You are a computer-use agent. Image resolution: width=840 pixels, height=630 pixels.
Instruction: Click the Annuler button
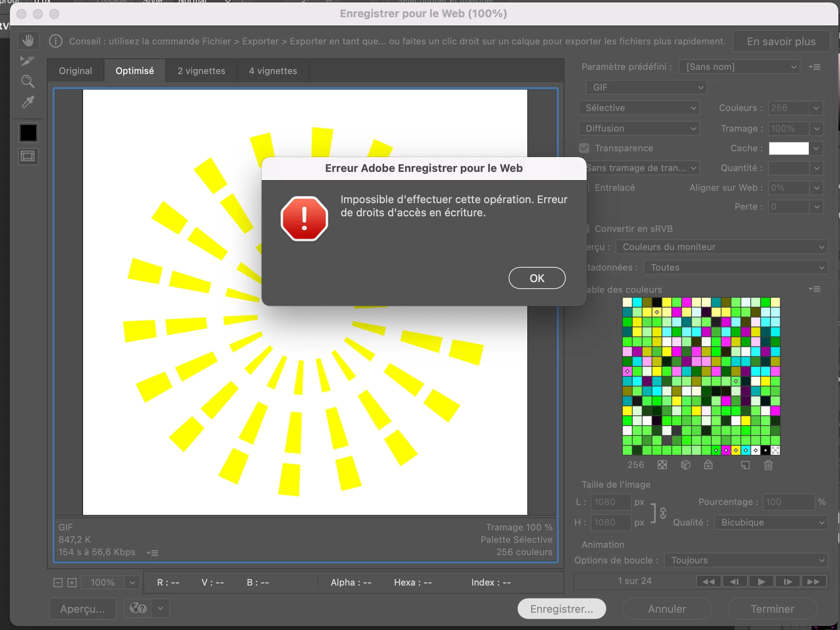point(667,609)
